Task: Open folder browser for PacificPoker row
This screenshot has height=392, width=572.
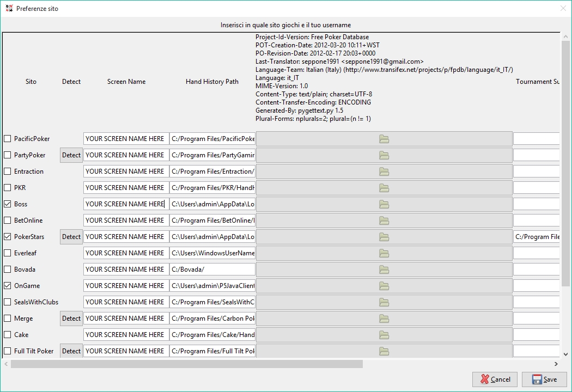Action: point(384,139)
